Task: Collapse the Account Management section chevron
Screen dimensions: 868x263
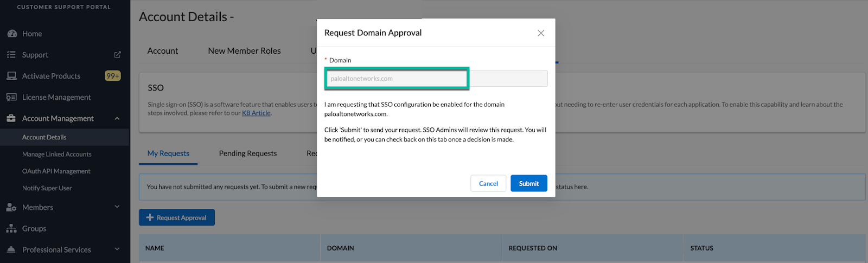Action: [117, 118]
